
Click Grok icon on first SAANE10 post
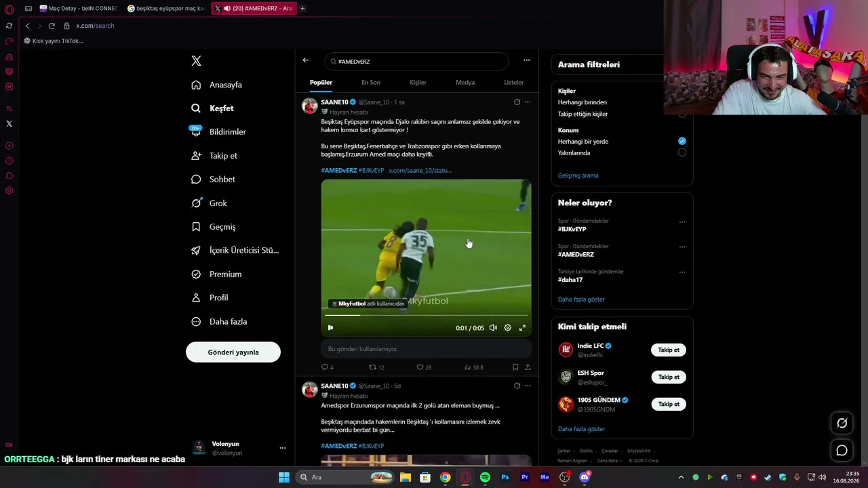(517, 102)
